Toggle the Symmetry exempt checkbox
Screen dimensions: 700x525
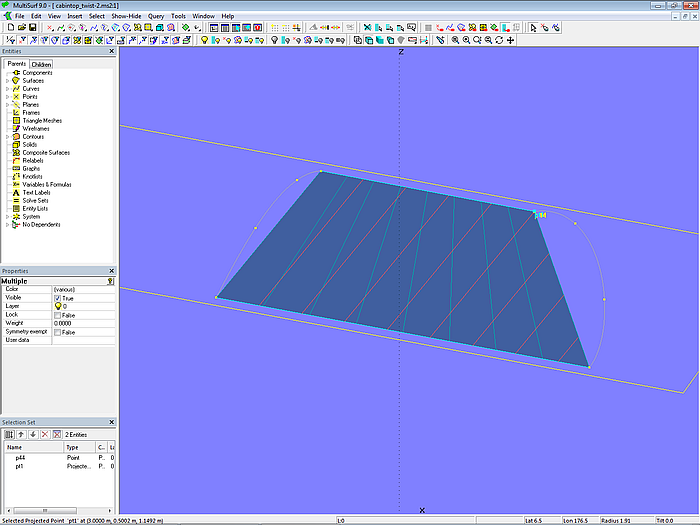point(57,332)
